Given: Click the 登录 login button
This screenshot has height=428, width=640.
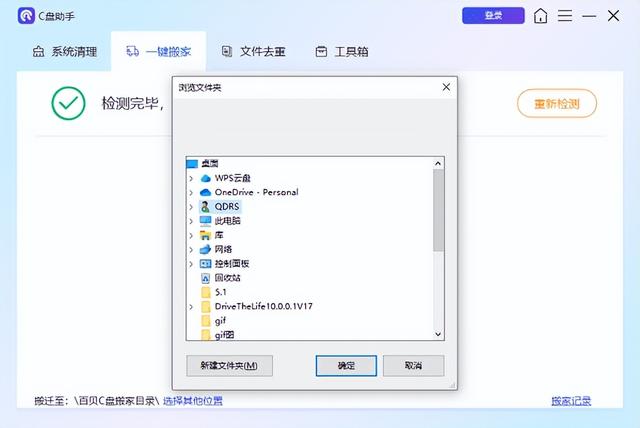Looking at the screenshot, I should [x=493, y=16].
